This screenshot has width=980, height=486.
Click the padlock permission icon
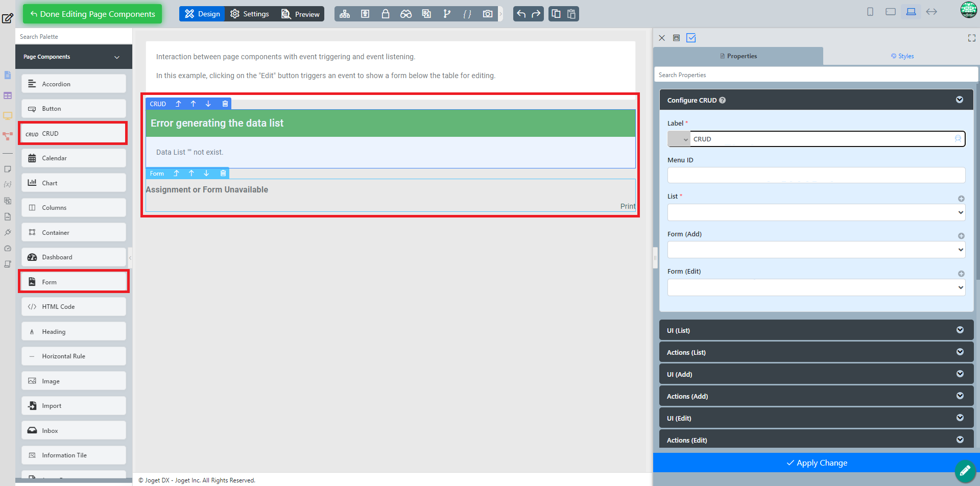point(386,14)
